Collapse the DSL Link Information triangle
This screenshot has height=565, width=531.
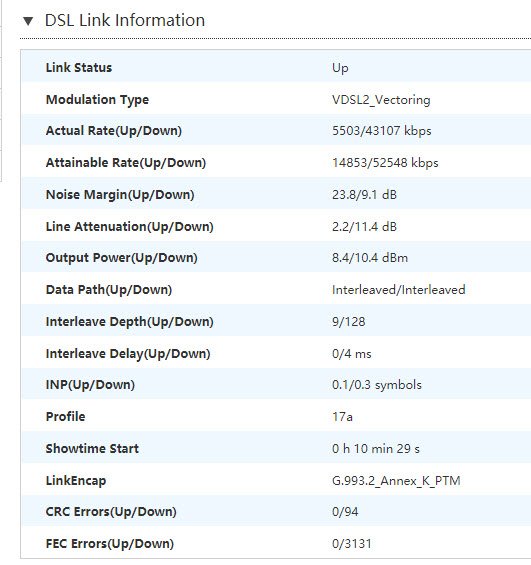28,21
